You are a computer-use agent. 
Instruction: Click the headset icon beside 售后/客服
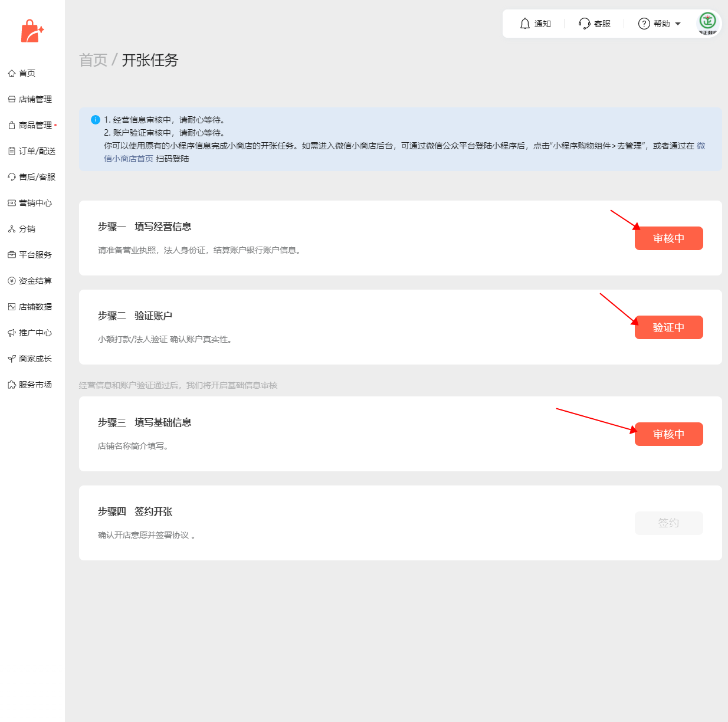pos(12,177)
